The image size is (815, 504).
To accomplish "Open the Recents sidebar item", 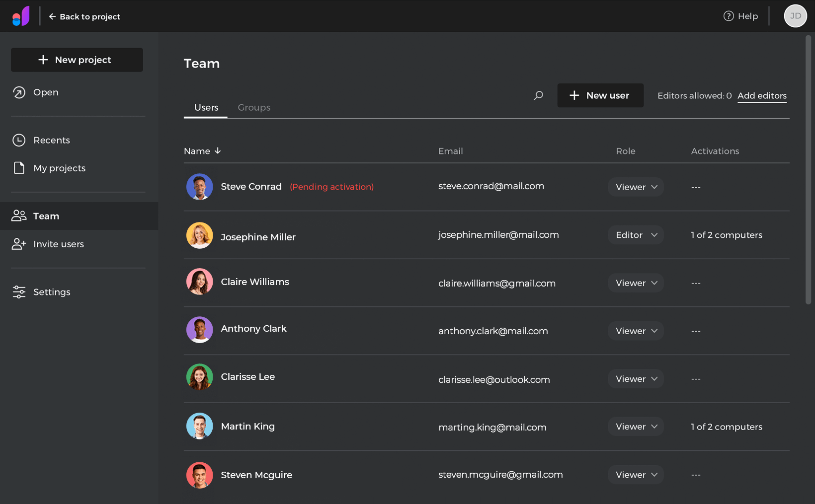I will (79, 140).
